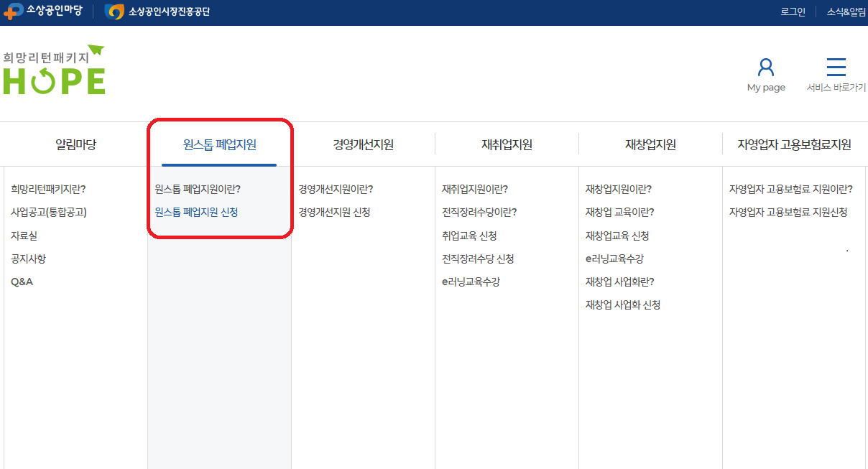This screenshot has height=469, width=868.
Task: Select the 알림마당 main menu
Action: 75,144
